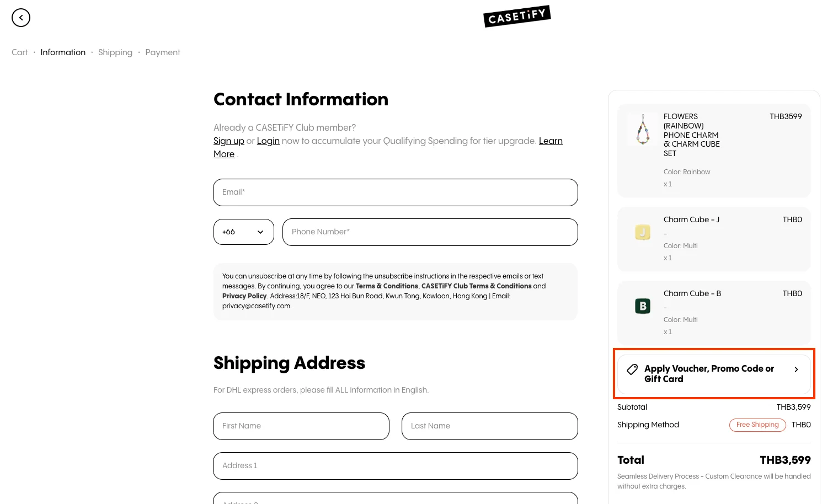The height and width of the screenshot is (504, 838).
Task: Go back to the Cart step
Action: tap(19, 52)
